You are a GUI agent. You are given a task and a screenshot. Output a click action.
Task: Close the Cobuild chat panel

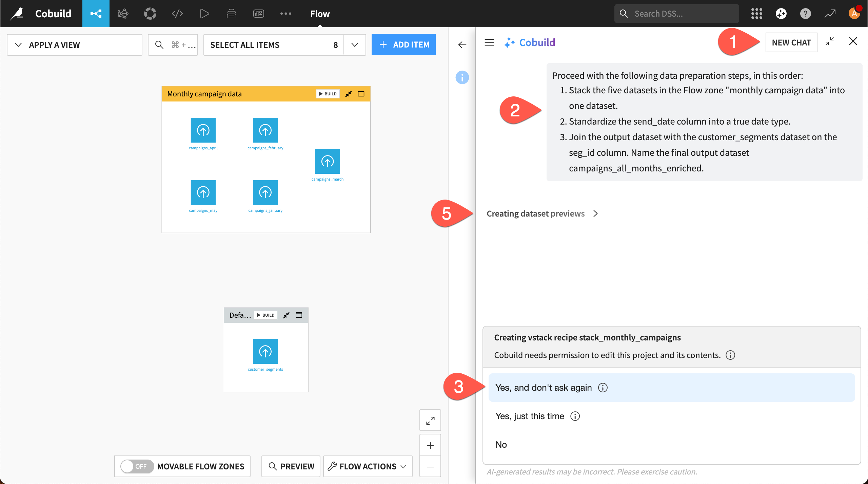click(853, 41)
